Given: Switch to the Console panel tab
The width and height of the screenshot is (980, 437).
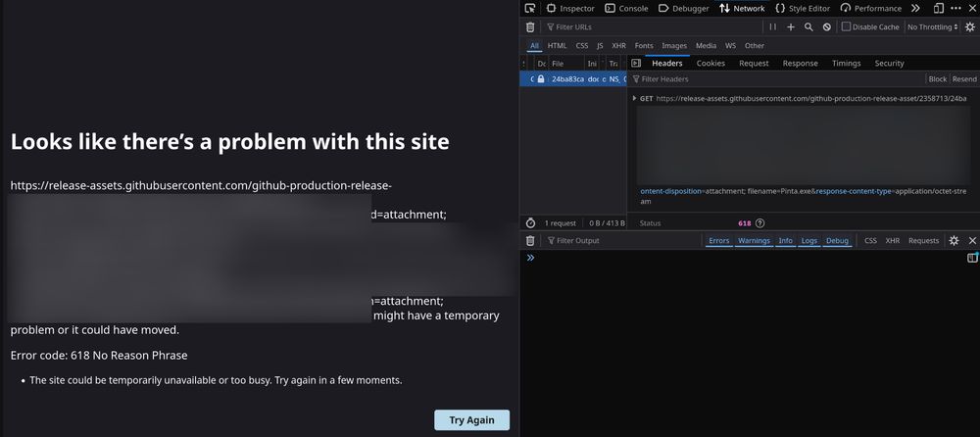Looking at the screenshot, I should tap(626, 8).
